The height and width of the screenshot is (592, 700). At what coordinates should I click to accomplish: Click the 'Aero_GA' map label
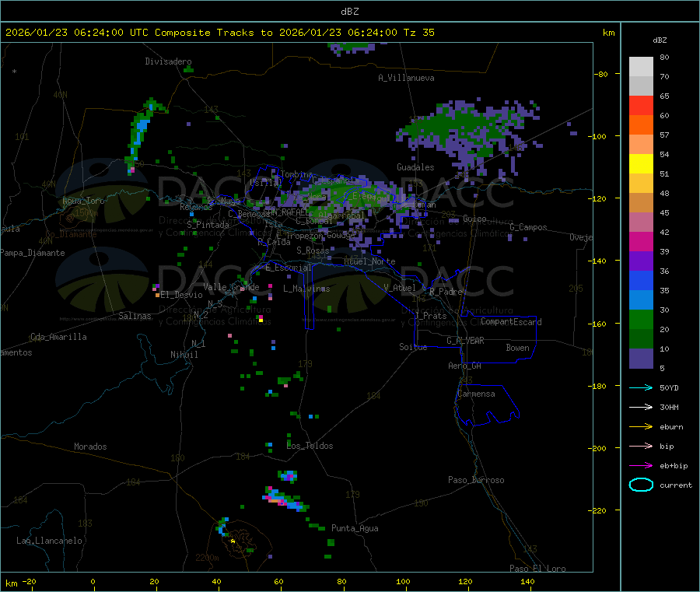[465, 366]
